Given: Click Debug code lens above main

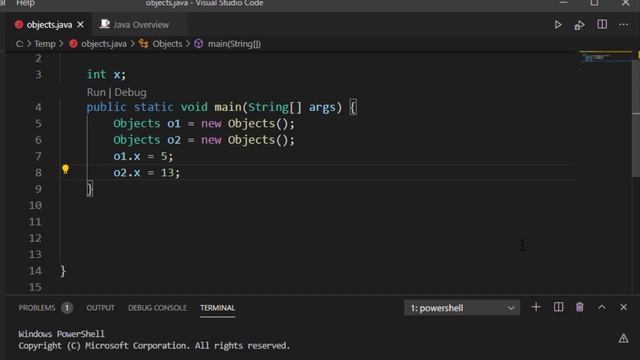Looking at the screenshot, I should coord(130,92).
